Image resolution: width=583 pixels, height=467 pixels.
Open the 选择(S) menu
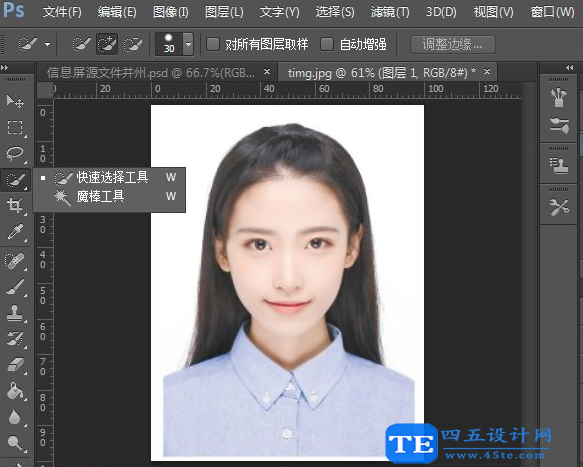[335, 12]
